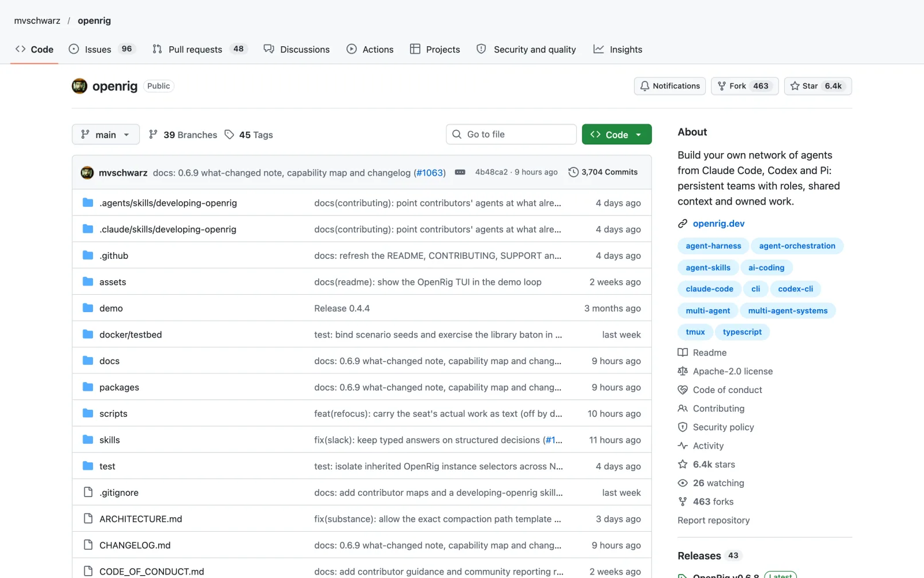Fork the openrig repository
Viewport: 924px width, 578px height.
click(x=745, y=86)
